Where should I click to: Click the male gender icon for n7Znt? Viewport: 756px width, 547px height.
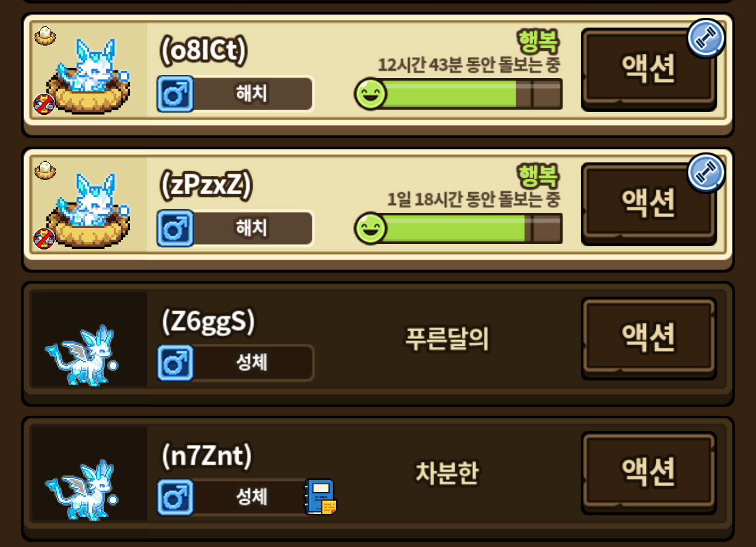pyautogui.click(x=175, y=497)
